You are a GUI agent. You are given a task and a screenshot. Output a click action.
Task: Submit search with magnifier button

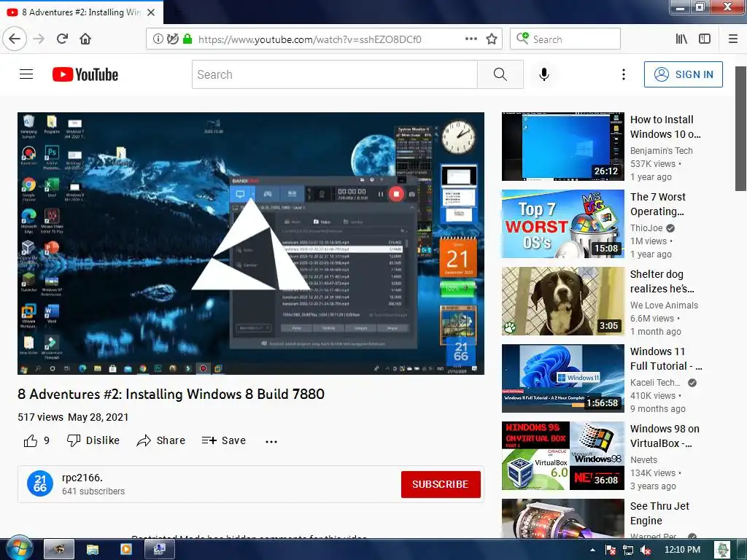(x=500, y=74)
